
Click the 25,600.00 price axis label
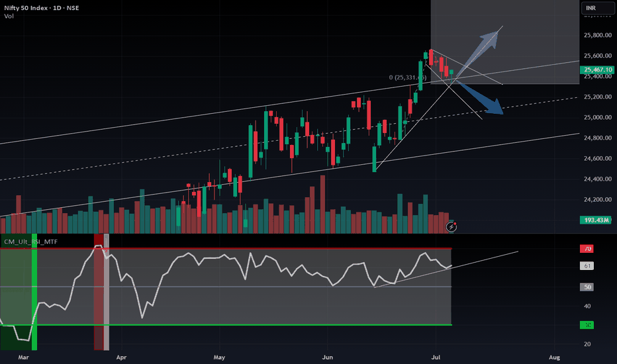click(x=598, y=56)
